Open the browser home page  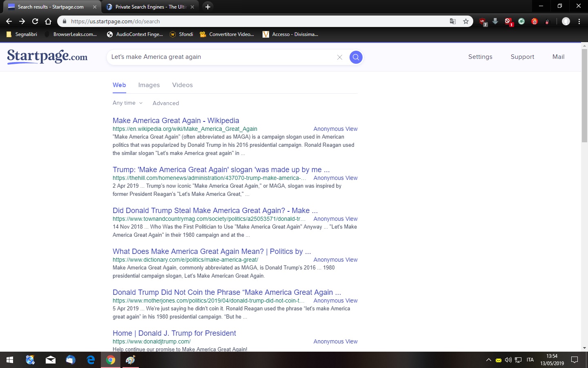click(x=48, y=21)
